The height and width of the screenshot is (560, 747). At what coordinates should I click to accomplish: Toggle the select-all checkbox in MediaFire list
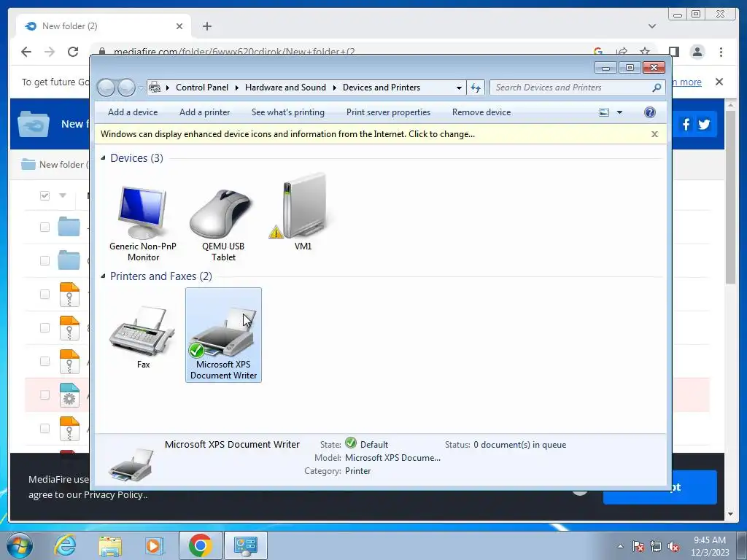pos(44,195)
